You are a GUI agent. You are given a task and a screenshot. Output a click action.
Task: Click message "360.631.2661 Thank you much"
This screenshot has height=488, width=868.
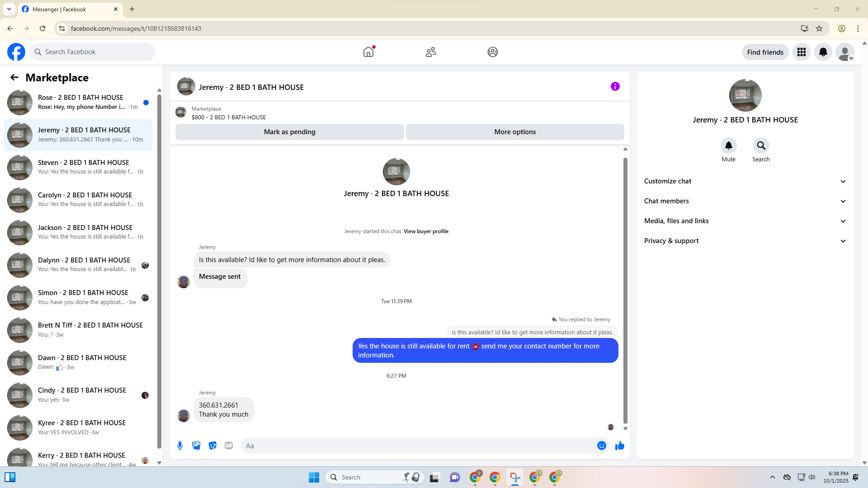pos(224,410)
